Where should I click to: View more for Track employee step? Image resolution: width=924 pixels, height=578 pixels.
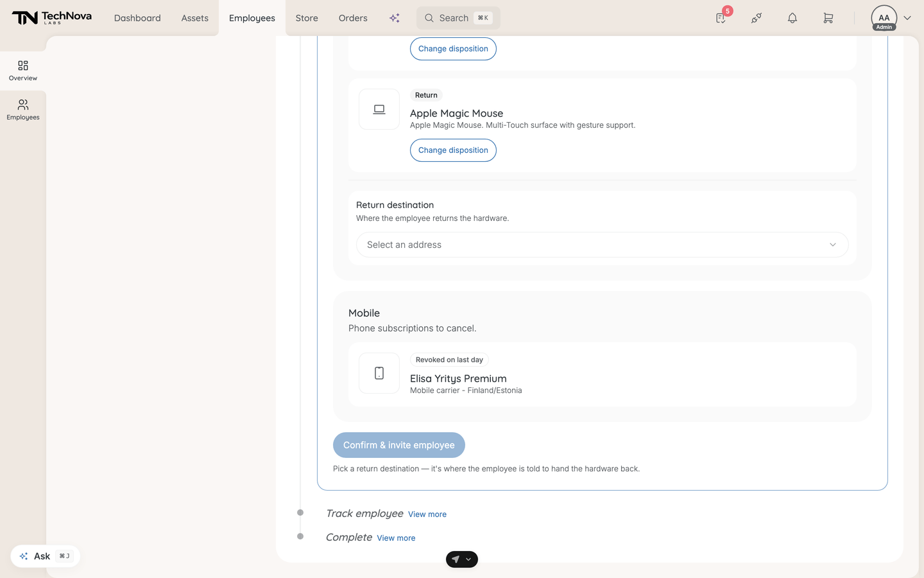point(427,514)
